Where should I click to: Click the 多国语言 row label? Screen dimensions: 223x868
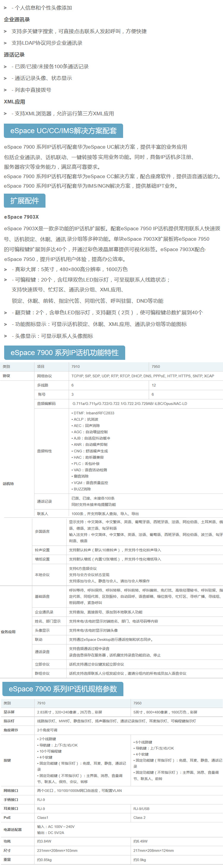point(42,531)
